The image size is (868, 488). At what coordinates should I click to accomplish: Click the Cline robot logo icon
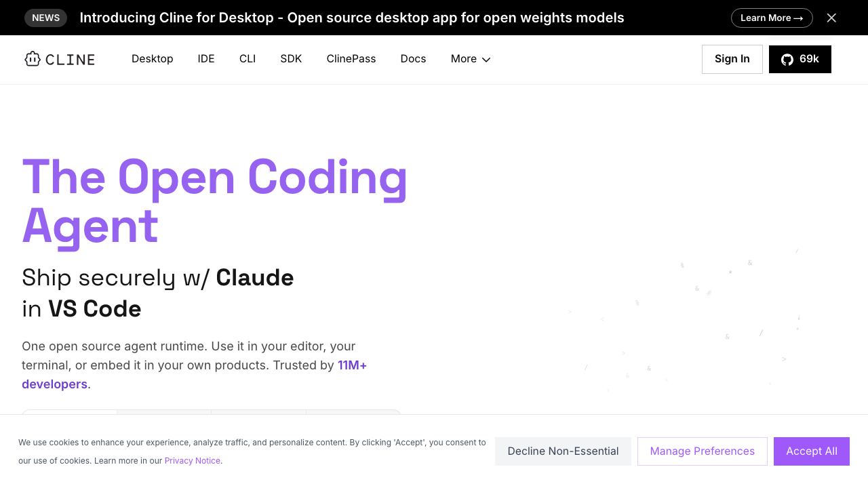33,59
